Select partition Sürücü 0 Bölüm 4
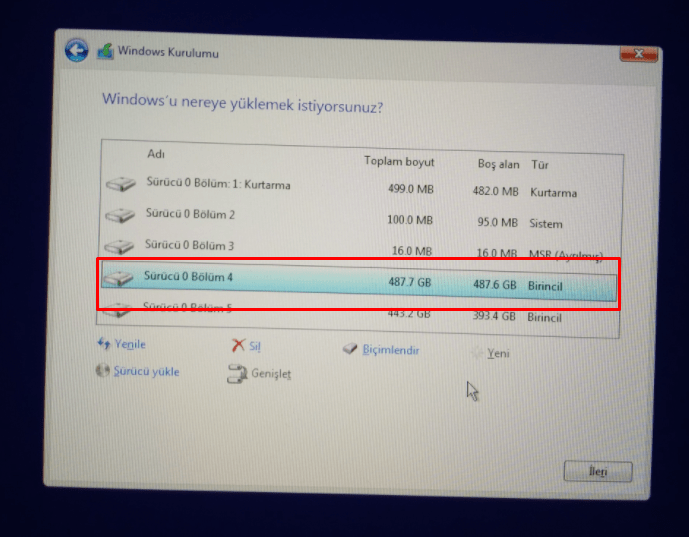The height and width of the screenshot is (537, 689). tap(358, 281)
